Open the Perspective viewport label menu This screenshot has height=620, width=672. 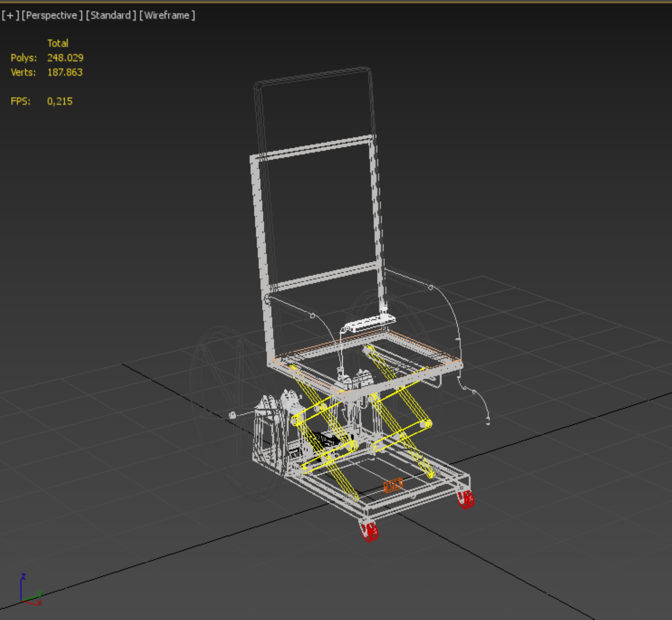pyautogui.click(x=52, y=15)
